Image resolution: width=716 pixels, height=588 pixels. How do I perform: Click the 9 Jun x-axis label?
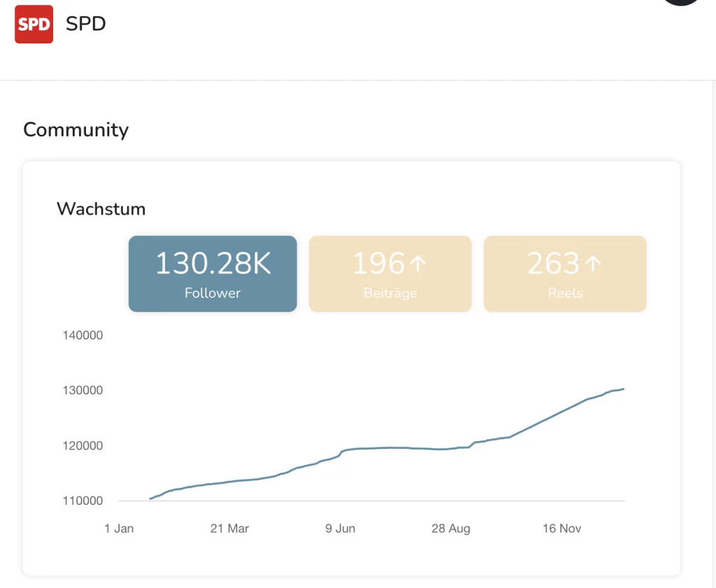340,529
